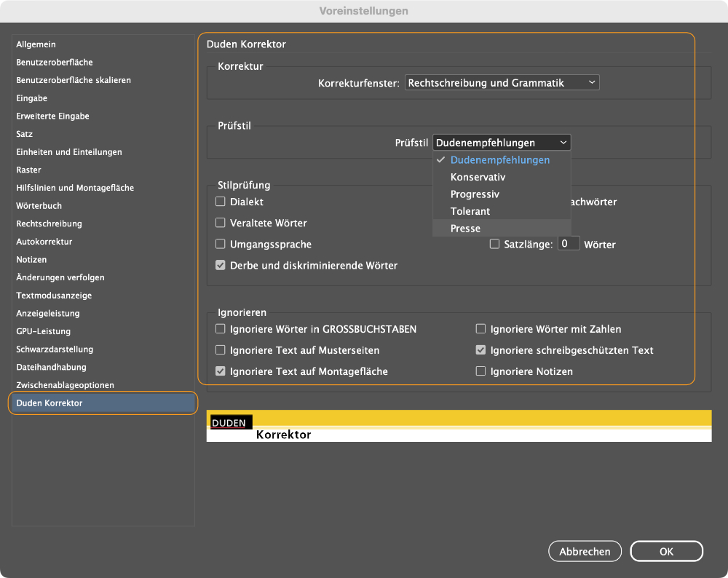
Task: Select Benutzeroberfläche in the sidebar
Action: [x=55, y=62]
